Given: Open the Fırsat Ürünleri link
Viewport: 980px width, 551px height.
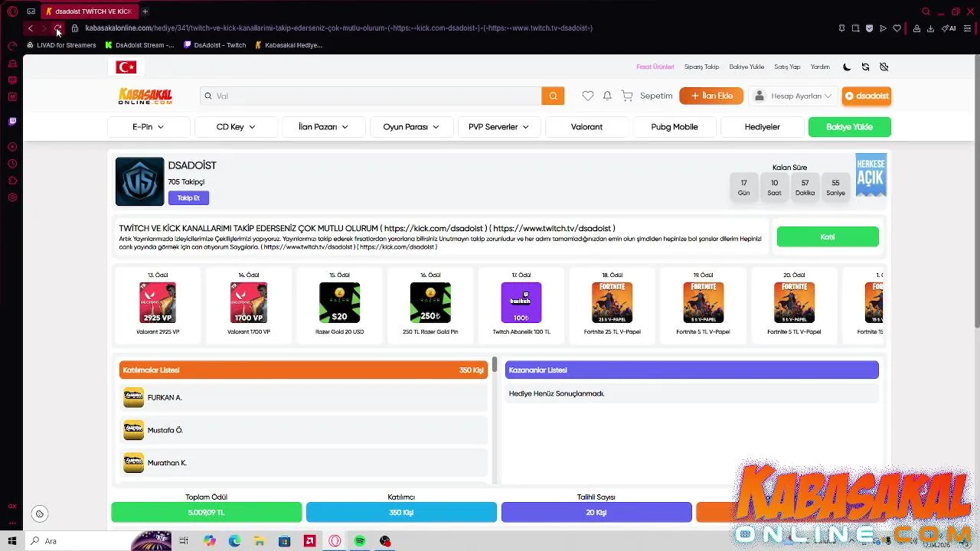Looking at the screenshot, I should pyautogui.click(x=655, y=67).
